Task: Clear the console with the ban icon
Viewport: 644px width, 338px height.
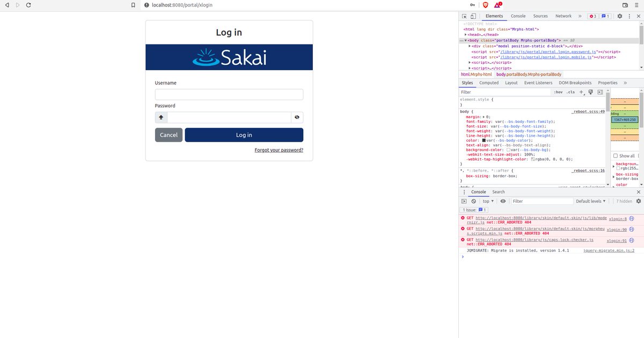Action: click(x=473, y=201)
